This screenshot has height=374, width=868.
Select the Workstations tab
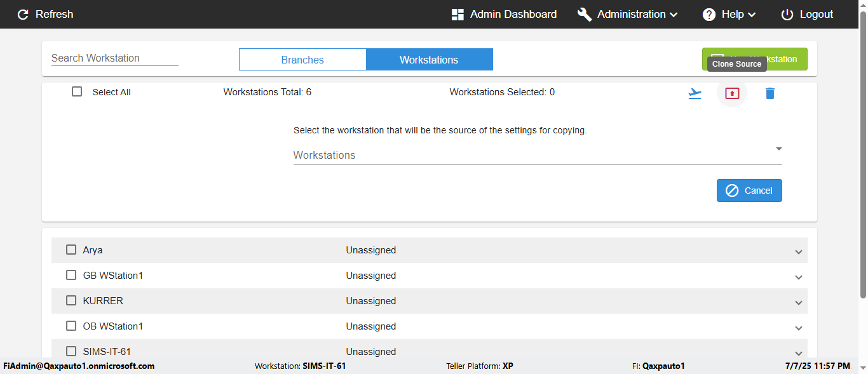click(429, 60)
